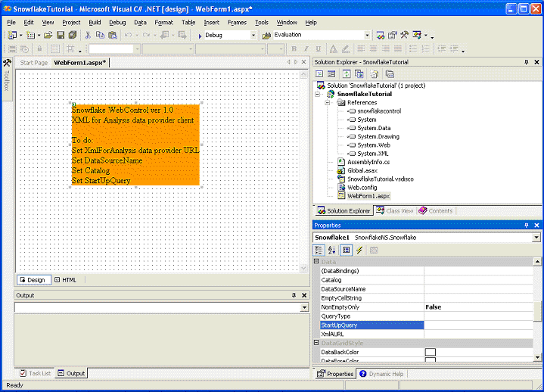Open the Solution Explorer toolbar icon
Screen dimensions: 544x392
click(x=381, y=35)
